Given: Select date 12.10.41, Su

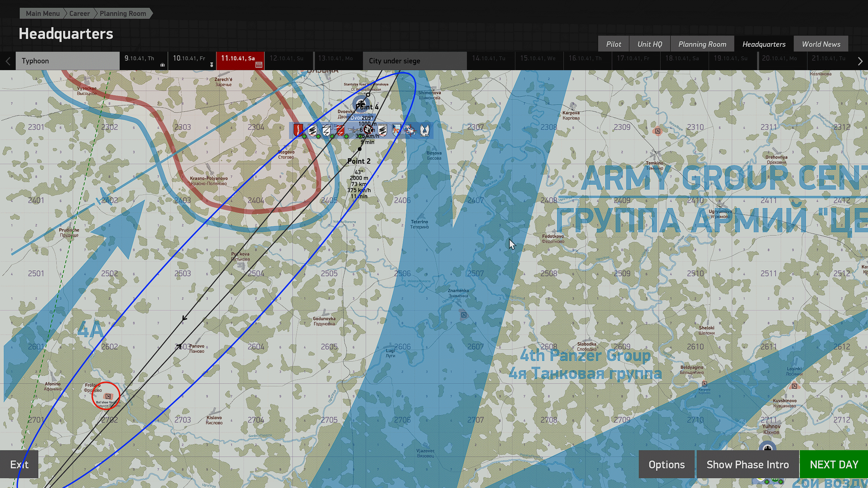Looking at the screenshot, I should 289,61.
